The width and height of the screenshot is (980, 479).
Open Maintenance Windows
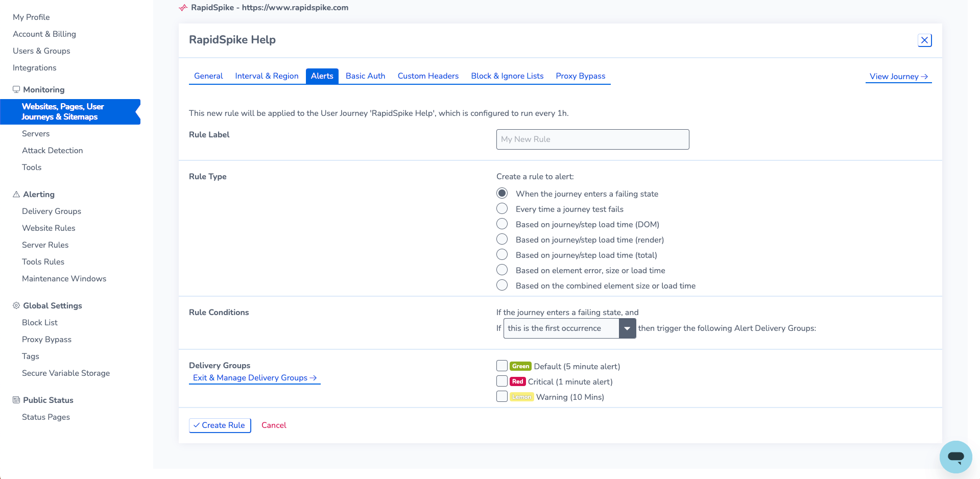[x=64, y=279]
